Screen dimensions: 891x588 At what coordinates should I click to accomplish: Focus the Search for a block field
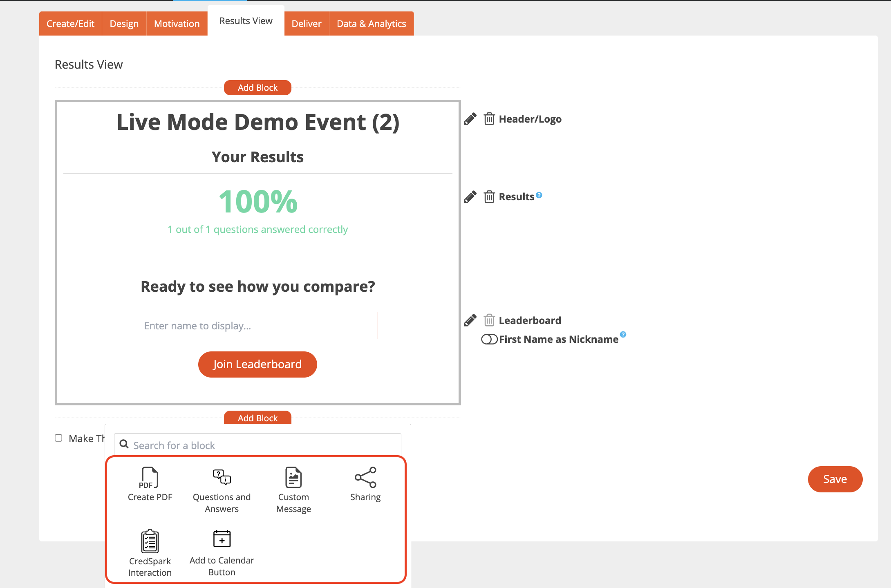tap(262, 445)
